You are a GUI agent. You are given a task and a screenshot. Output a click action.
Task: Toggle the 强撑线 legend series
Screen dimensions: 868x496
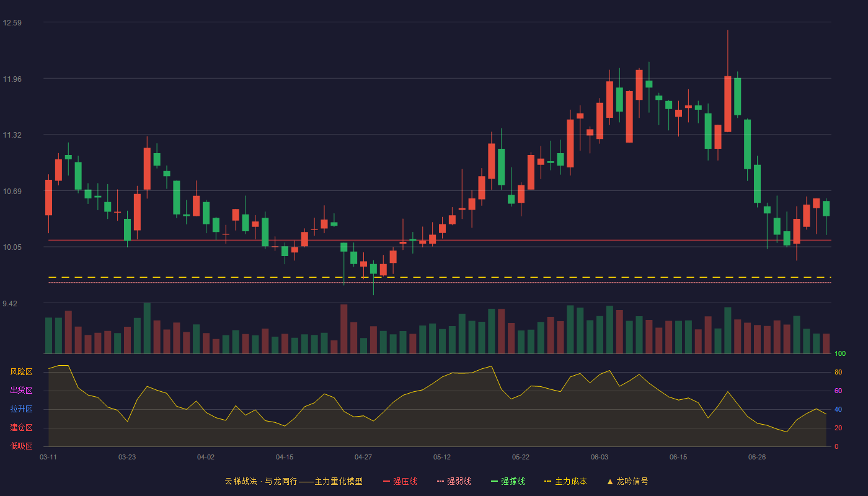508,481
